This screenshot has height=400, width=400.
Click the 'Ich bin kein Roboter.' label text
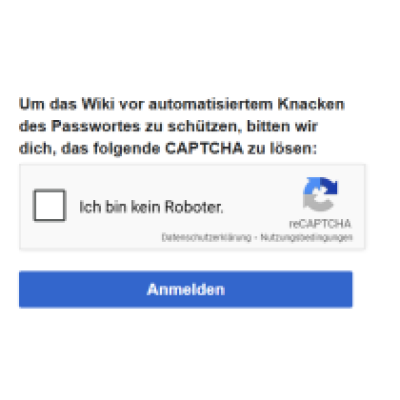[x=151, y=207]
